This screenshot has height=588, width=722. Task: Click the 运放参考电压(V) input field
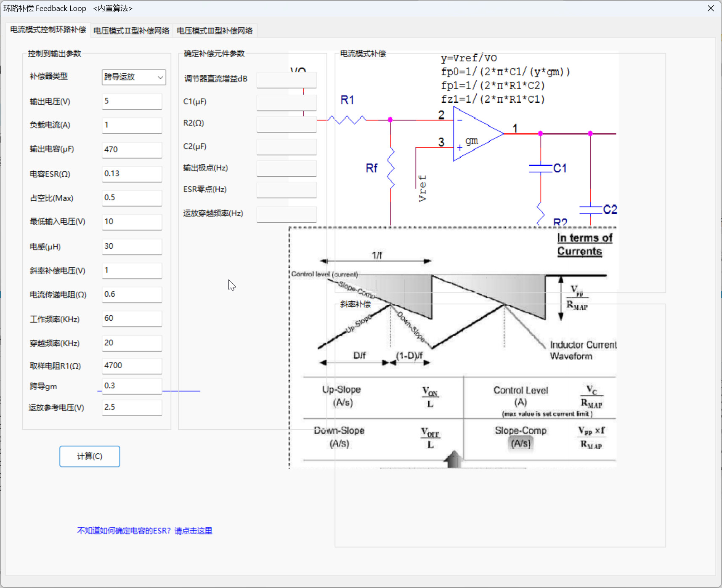click(132, 407)
